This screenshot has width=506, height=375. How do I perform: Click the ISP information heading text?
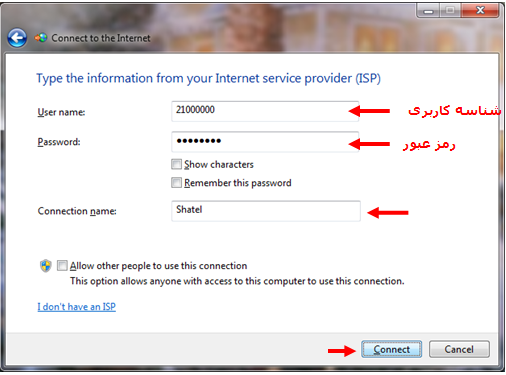pyautogui.click(x=208, y=79)
